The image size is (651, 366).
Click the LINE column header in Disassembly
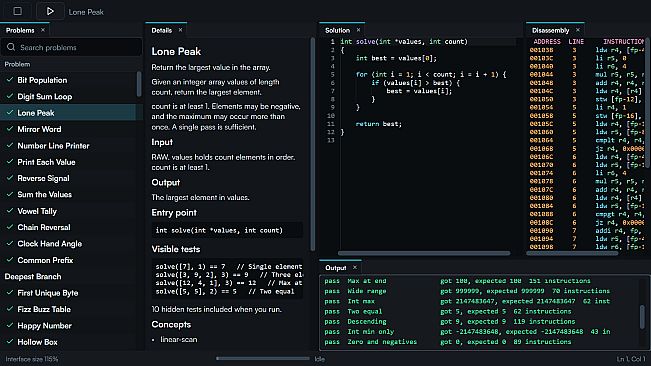pos(576,41)
